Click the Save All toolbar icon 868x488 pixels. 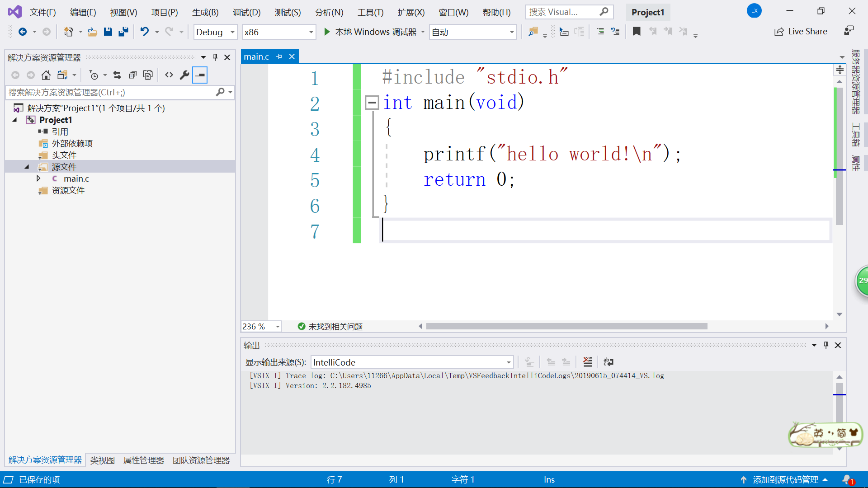123,32
